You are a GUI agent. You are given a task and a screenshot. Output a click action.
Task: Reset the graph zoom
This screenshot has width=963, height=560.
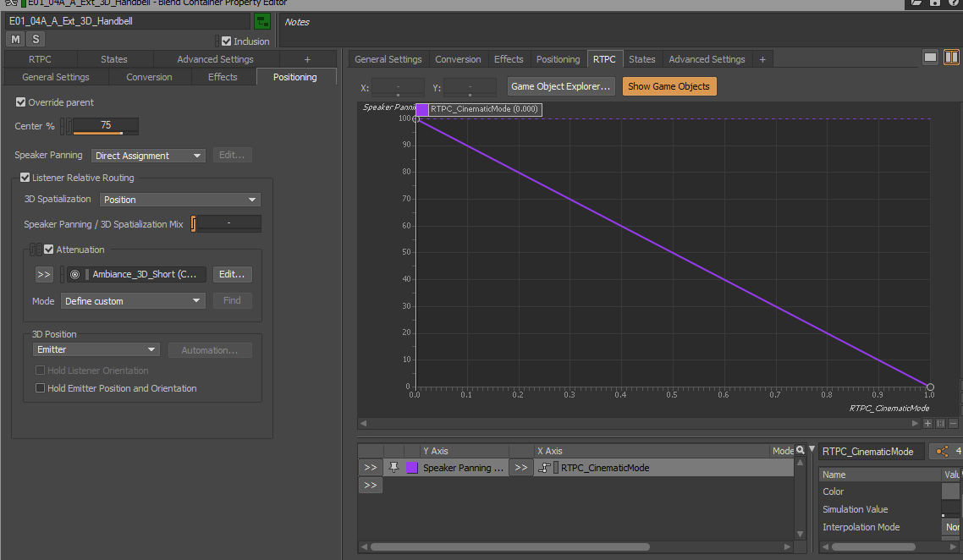pyautogui.click(x=940, y=424)
